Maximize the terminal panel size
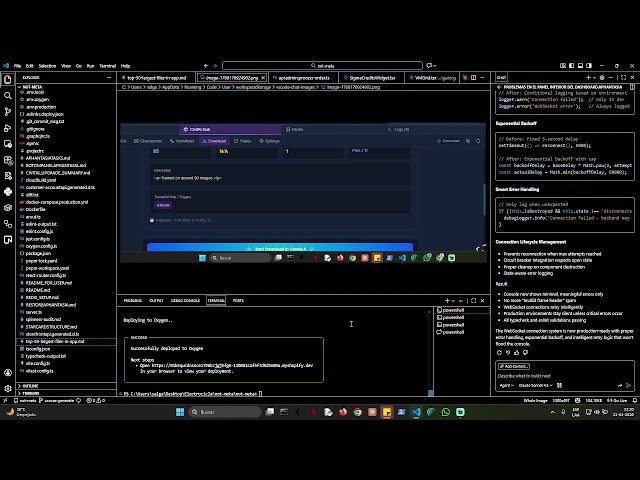Image resolution: width=640 pixels, height=480 pixels. [473, 300]
